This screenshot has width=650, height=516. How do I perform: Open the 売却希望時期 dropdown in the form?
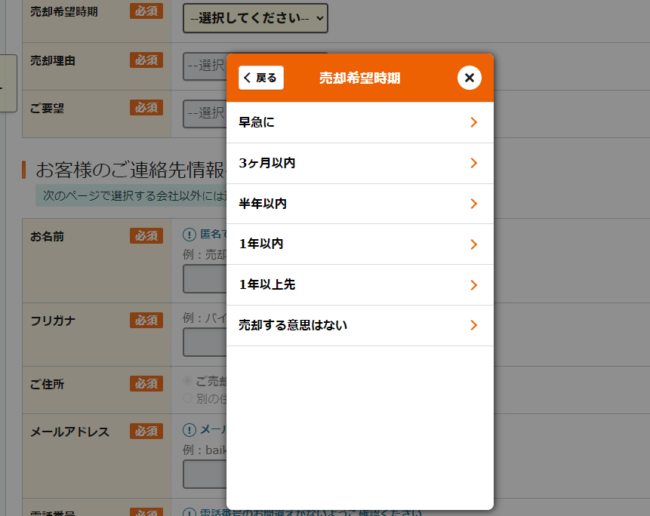click(x=255, y=18)
